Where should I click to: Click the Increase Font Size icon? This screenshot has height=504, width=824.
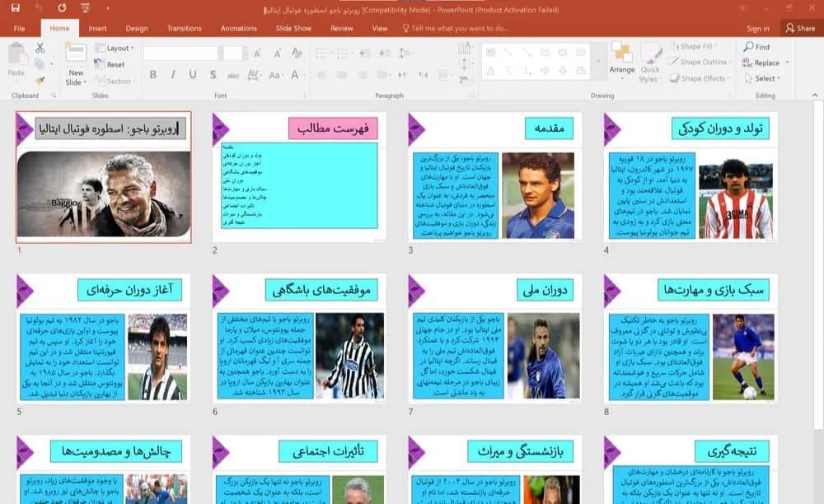point(257,53)
